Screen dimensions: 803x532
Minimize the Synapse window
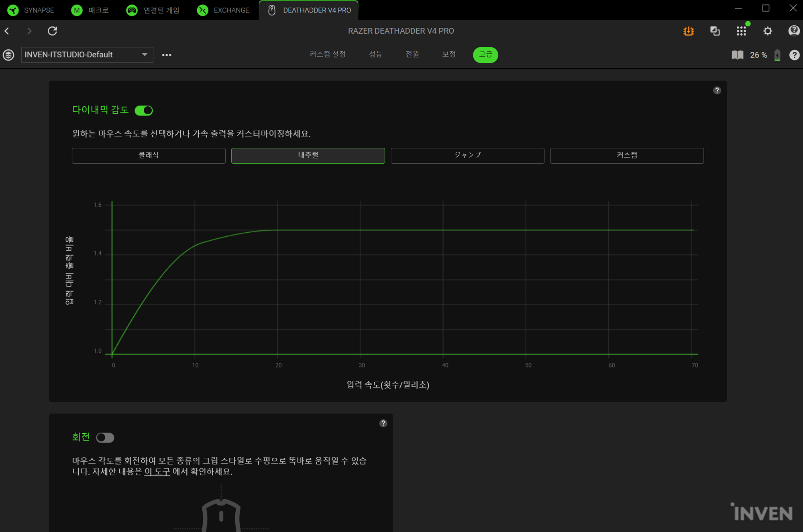pyautogui.click(x=738, y=8)
